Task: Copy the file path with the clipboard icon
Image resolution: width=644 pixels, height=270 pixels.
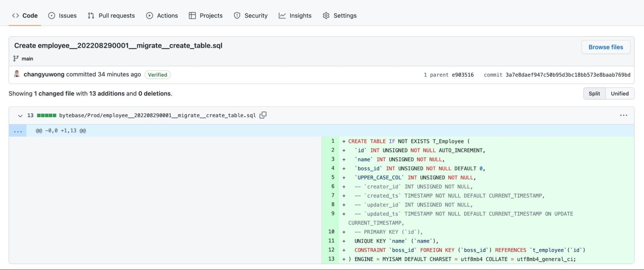Action: (x=263, y=115)
